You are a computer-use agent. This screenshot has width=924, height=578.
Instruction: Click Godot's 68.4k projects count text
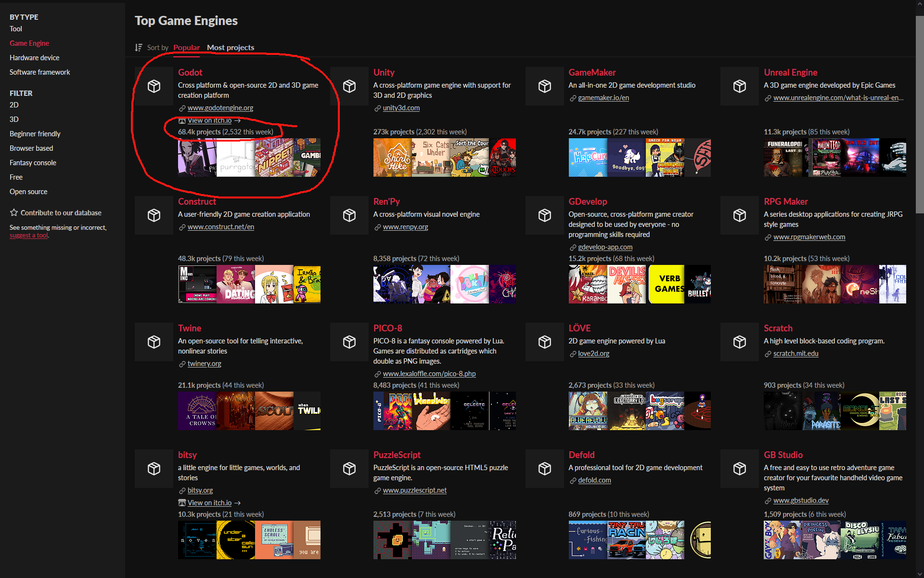(x=199, y=132)
